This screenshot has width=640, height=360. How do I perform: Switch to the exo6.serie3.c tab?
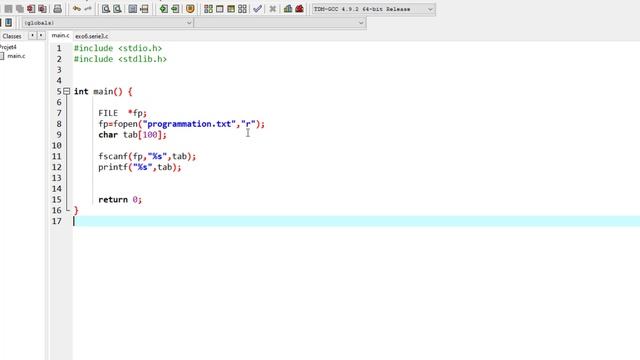tap(91, 36)
